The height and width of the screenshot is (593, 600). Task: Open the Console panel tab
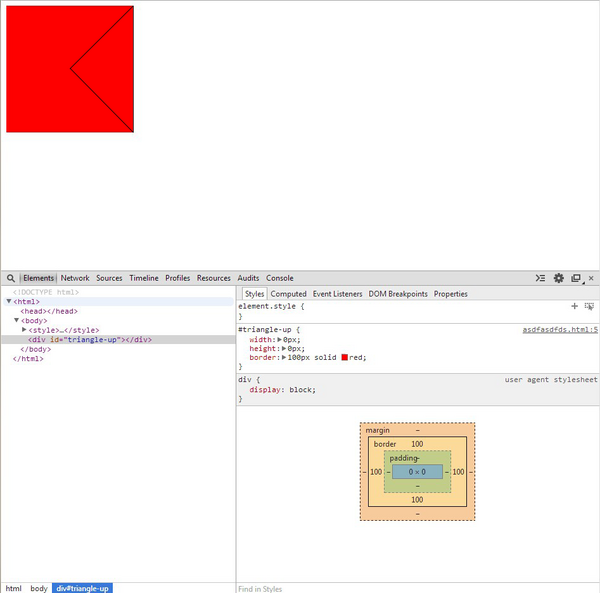280,278
